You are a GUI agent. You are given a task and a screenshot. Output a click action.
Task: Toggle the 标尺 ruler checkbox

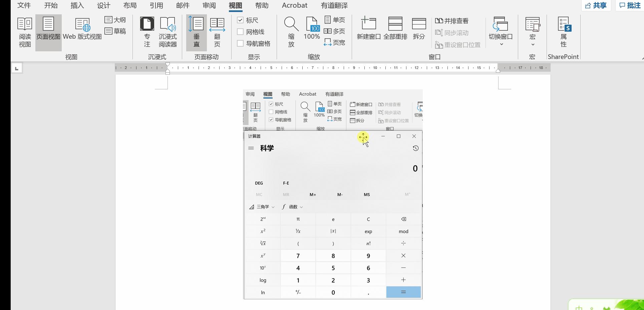coord(241,20)
